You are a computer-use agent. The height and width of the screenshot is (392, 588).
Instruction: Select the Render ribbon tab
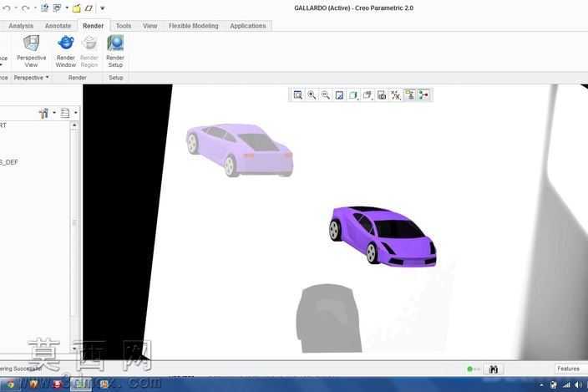click(93, 26)
